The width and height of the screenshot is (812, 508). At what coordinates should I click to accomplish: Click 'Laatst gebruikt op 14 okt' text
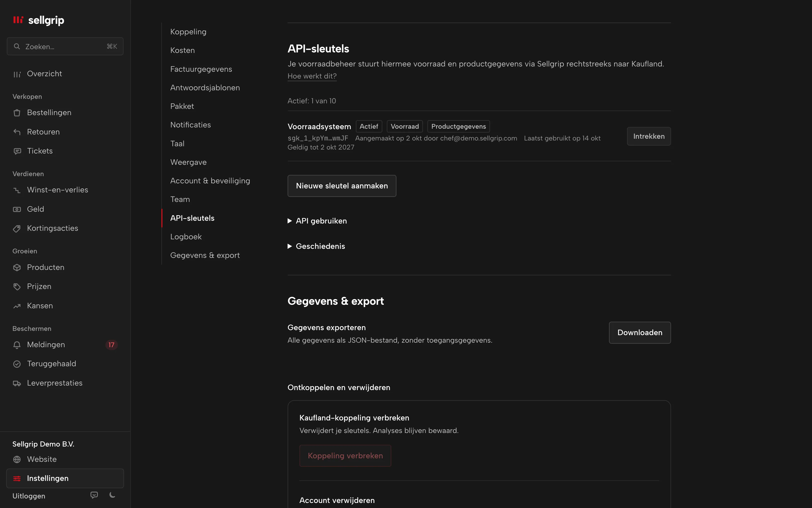pyautogui.click(x=562, y=138)
